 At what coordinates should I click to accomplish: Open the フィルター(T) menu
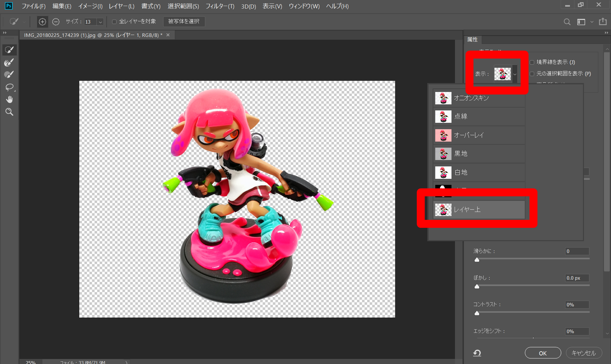(x=220, y=6)
